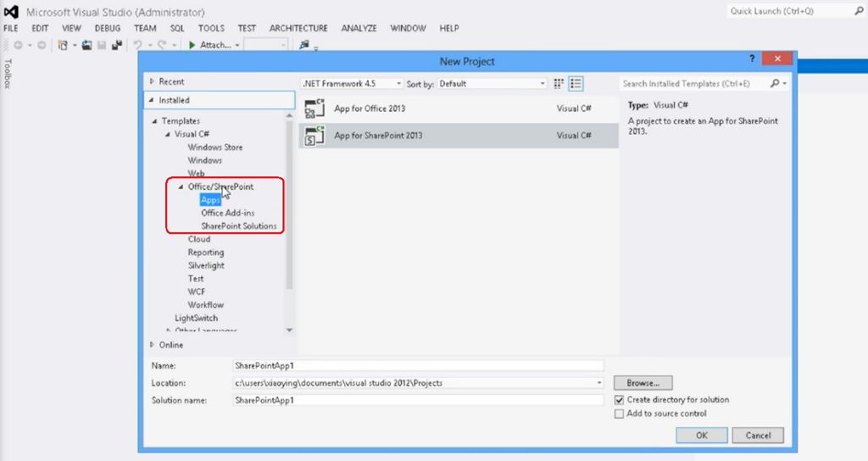The image size is (868, 461).
Task: Click the tree scroll down arrow
Action: (x=289, y=330)
